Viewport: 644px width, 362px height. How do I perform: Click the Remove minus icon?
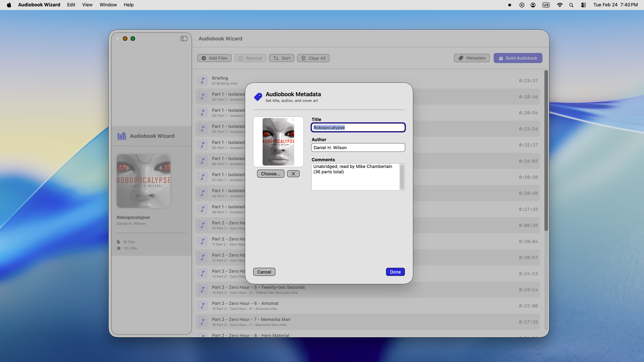click(241, 58)
